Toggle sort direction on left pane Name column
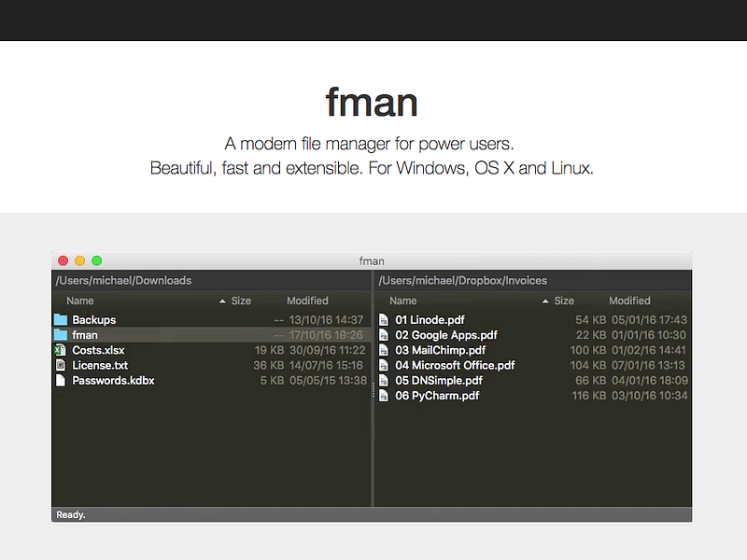Screen dimensions: 747x560 80,301
